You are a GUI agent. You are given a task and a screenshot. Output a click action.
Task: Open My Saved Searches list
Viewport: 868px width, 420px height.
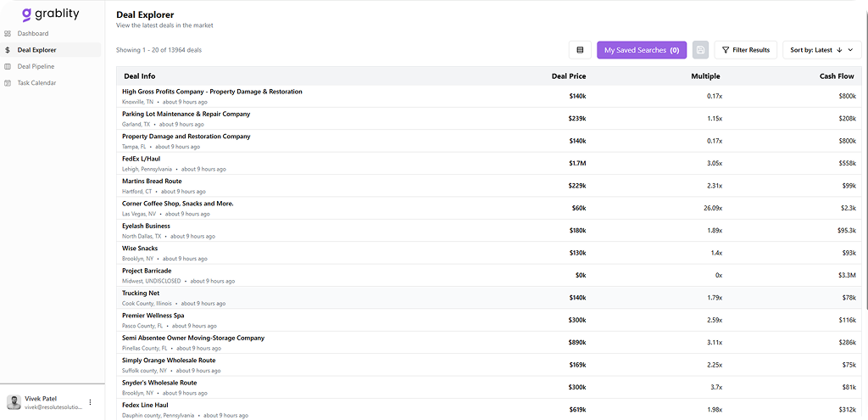pos(641,50)
